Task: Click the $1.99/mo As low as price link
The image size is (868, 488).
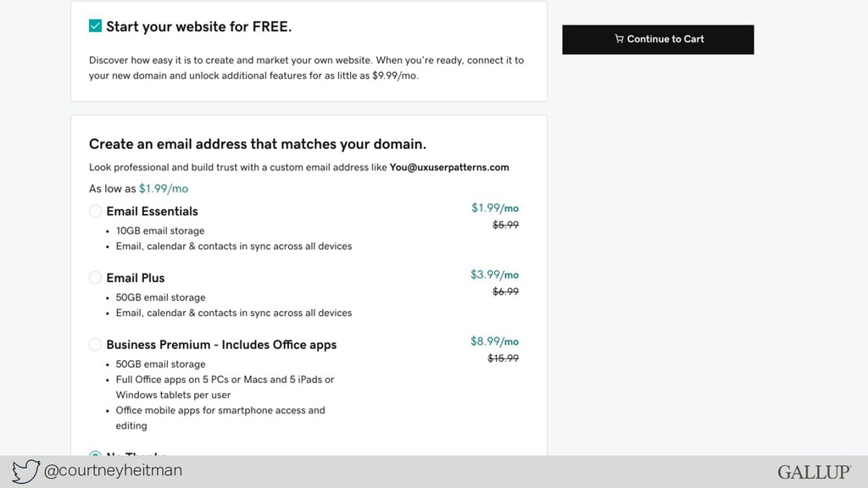Action: point(164,189)
